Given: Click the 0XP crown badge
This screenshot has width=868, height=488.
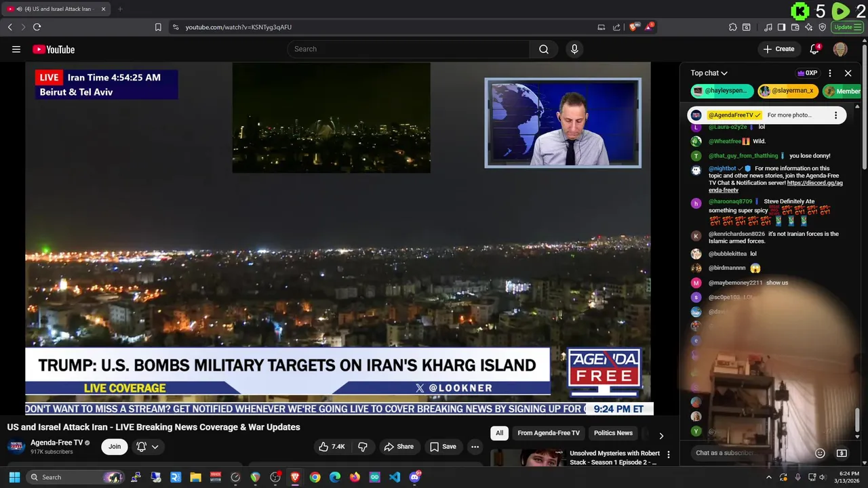Looking at the screenshot, I should click(807, 73).
